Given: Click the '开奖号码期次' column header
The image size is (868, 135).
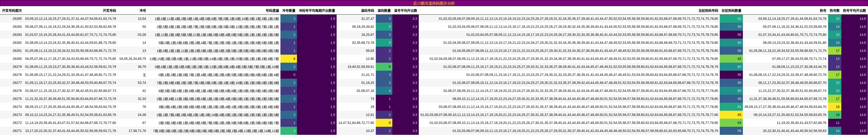Looking at the screenshot, I should (x=12, y=11).
